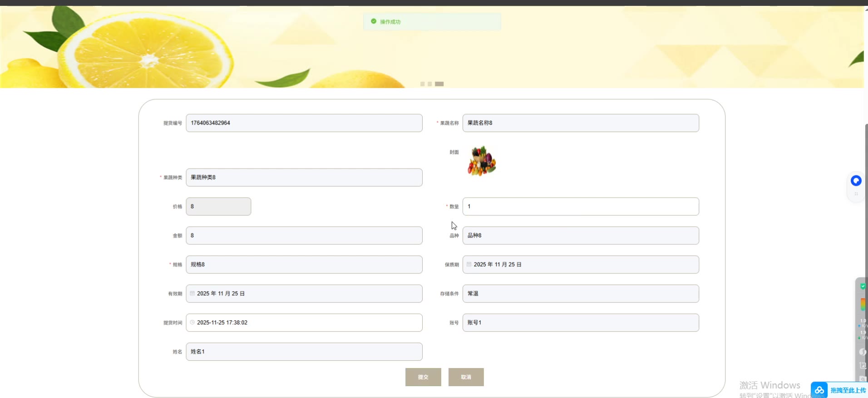The image size is (868, 398).
Task: Open the 提货时间 datetime picker
Action: pyautogui.click(x=304, y=323)
